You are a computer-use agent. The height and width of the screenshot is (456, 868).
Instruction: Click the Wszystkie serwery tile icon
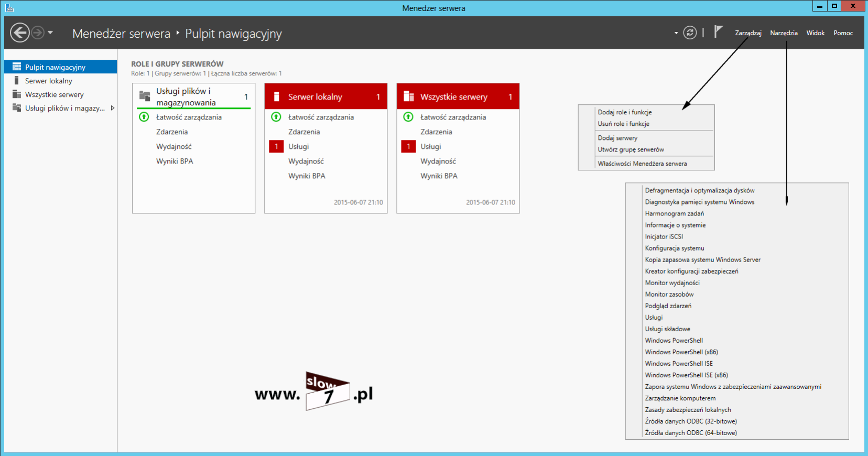[409, 96]
